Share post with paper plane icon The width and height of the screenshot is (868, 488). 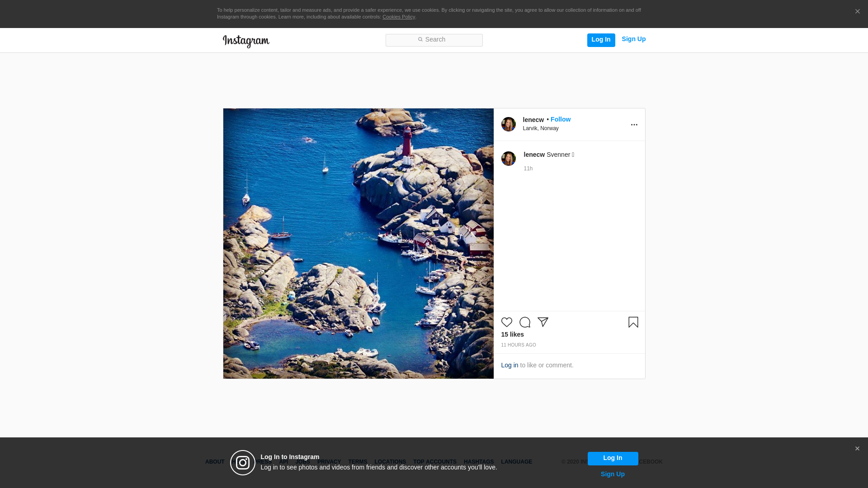pos(543,322)
